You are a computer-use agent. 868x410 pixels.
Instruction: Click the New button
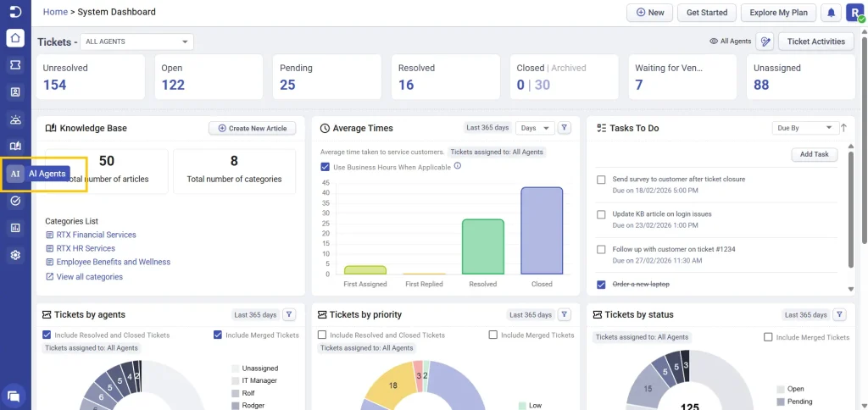[x=650, y=13]
